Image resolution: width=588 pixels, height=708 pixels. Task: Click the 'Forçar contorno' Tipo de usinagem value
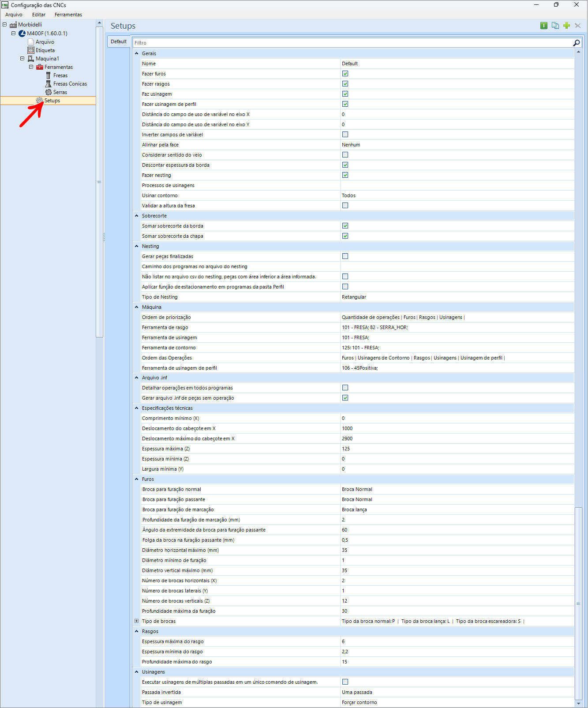(x=360, y=702)
